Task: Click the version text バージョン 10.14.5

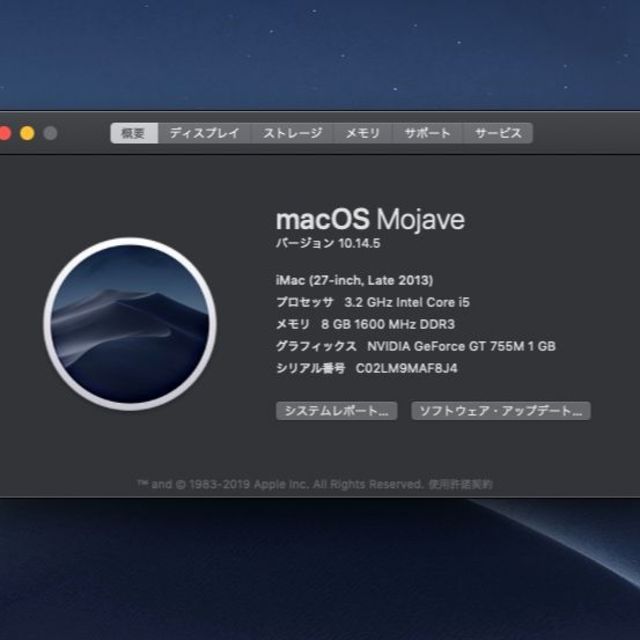Action: (328, 243)
